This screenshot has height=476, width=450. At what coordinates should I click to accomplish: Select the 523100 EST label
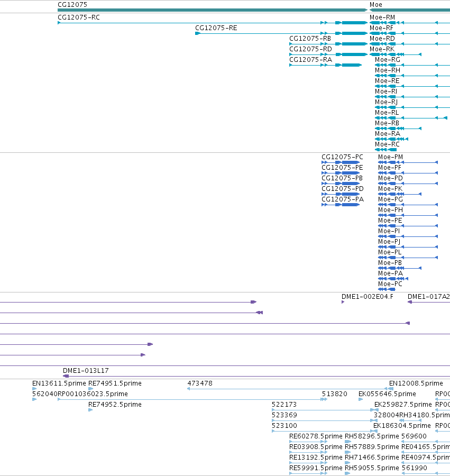tap(284, 426)
